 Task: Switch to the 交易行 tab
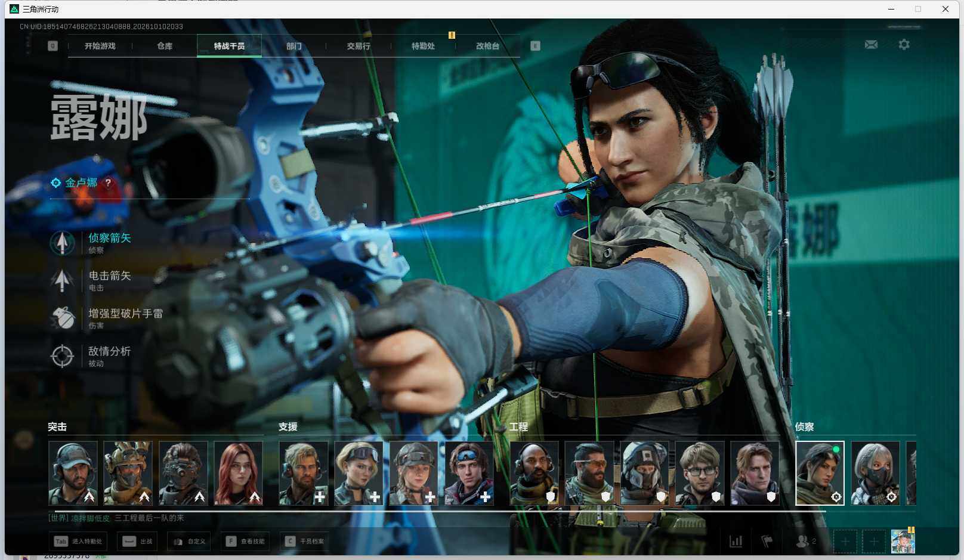pyautogui.click(x=359, y=46)
